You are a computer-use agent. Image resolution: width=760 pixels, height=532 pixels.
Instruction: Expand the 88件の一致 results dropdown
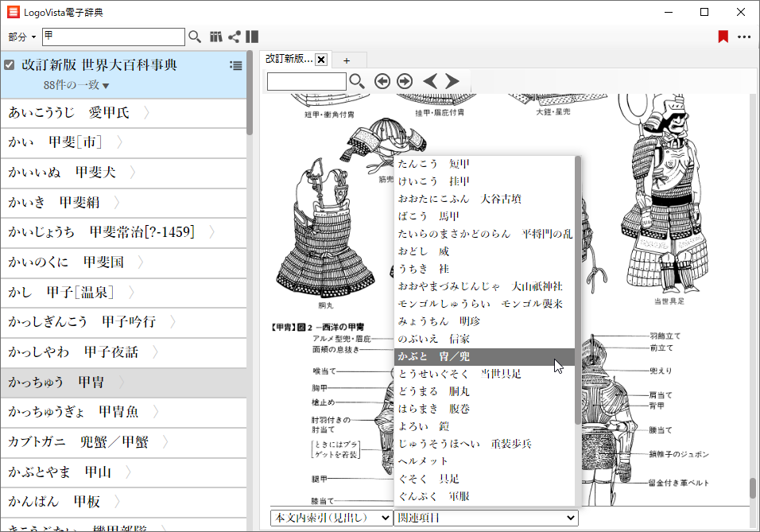pos(76,85)
